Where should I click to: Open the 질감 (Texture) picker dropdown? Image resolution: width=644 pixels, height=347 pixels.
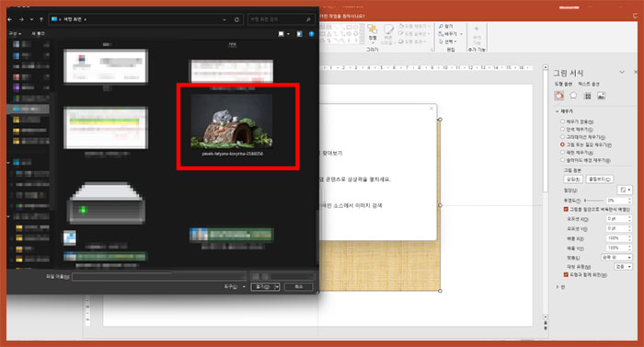point(625,190)
